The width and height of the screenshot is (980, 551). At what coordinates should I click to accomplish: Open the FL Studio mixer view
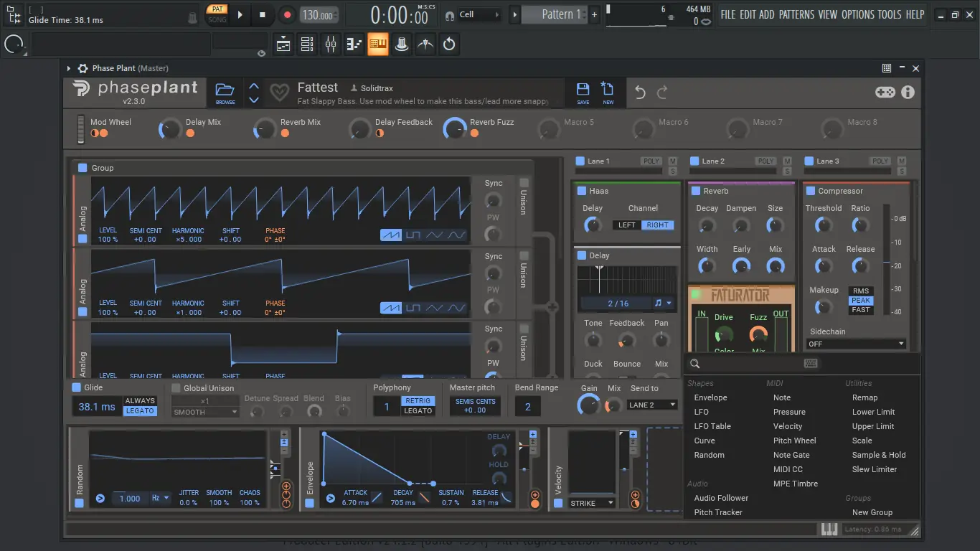coord(331,44)
